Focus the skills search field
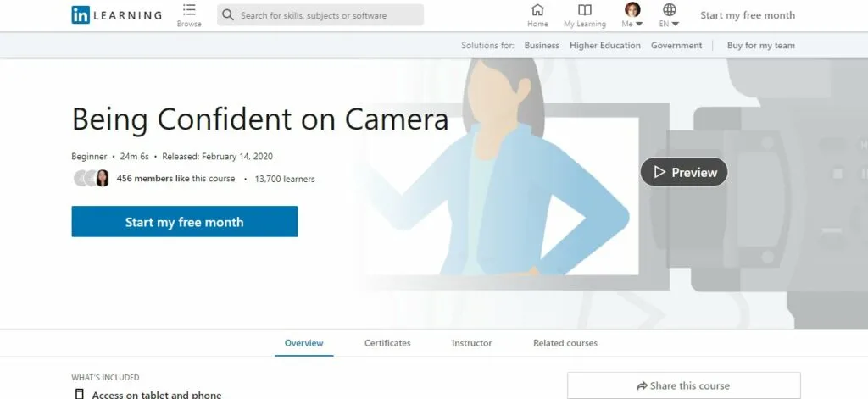This screenshot has height=399, width=868. pyautogui.click(x=320, y=15)
